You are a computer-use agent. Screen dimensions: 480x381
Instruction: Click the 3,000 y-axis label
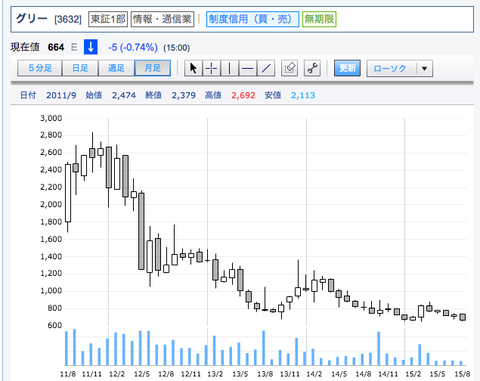click(x=51, y=118)
